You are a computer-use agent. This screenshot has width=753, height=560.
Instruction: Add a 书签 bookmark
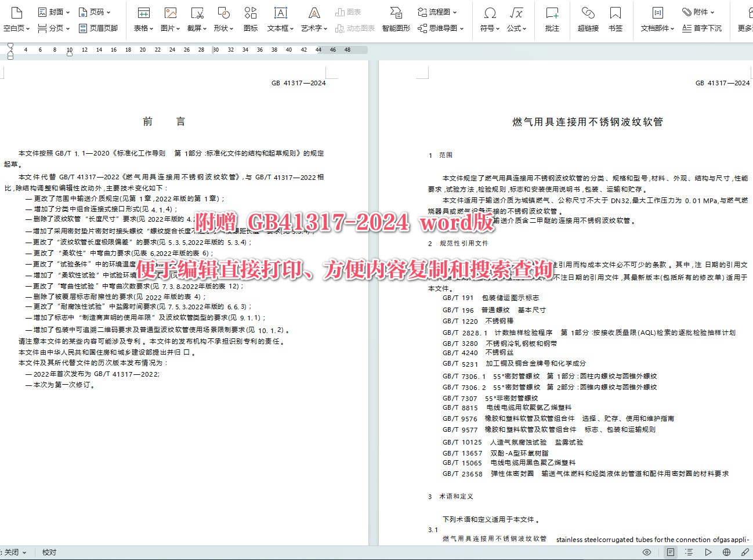(x=616, y=19)
